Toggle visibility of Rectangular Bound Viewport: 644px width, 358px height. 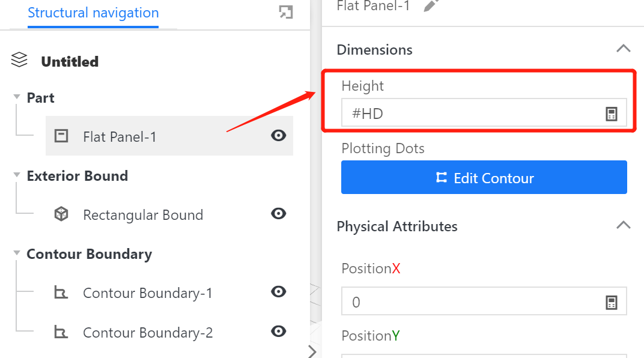[278, 214]
